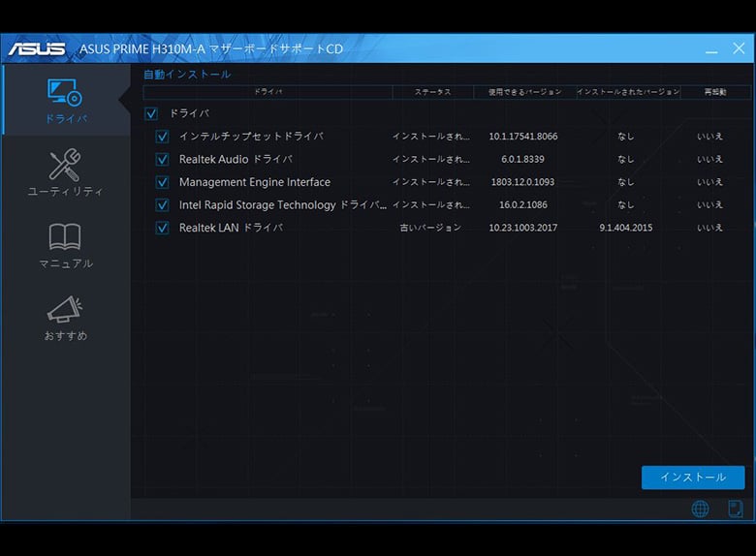Viewport: 756px width, 556px height.
Task: Open the ドライバ section icon in sidebar
Action: tap(65, 93)
